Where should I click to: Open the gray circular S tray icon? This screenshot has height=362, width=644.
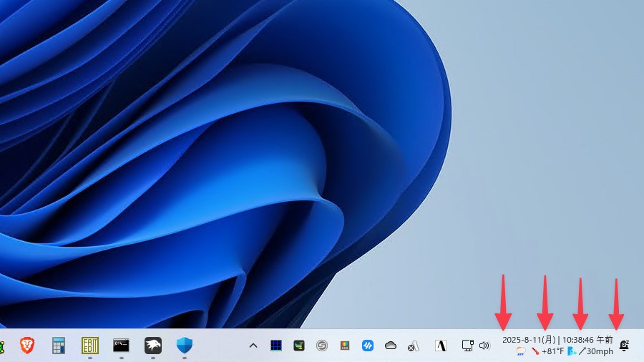(x=322, y=346)
